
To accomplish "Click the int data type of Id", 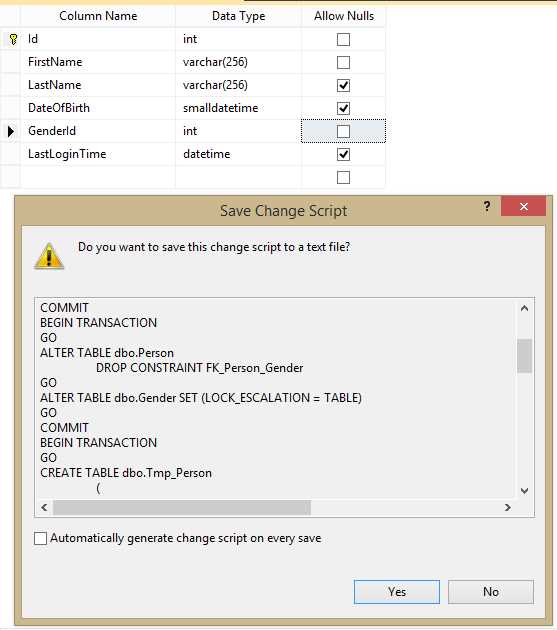I will (x=239, y=39).
